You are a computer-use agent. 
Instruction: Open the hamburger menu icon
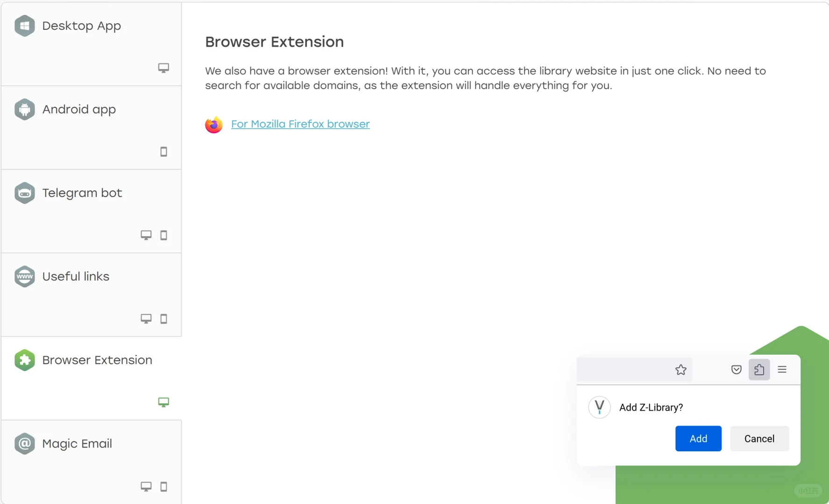[x=782, y=370]
